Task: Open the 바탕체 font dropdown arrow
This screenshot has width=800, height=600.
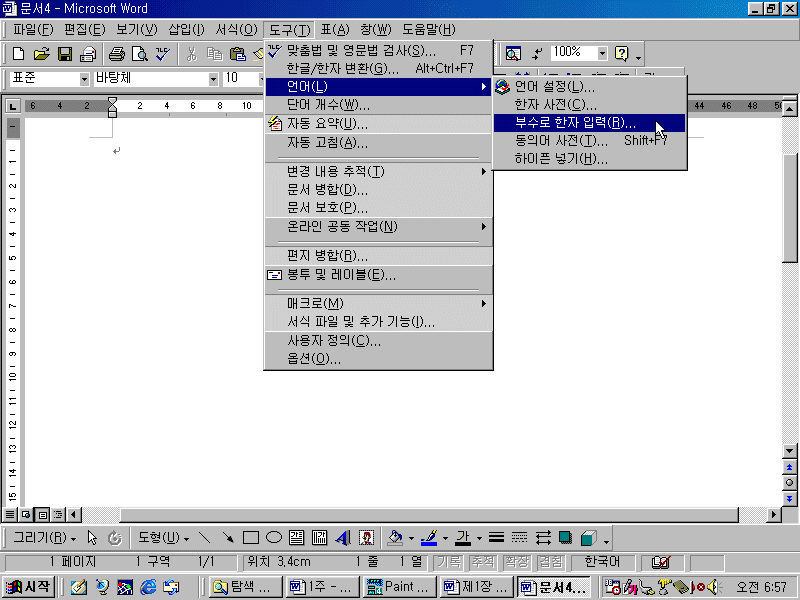Action: [x=214, y=80]
